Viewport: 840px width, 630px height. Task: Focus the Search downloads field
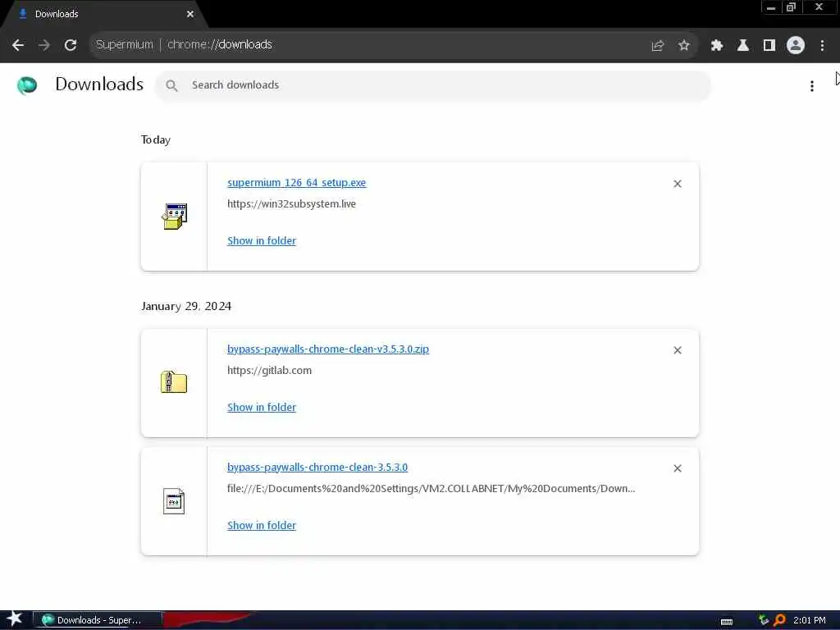(433, 85)
